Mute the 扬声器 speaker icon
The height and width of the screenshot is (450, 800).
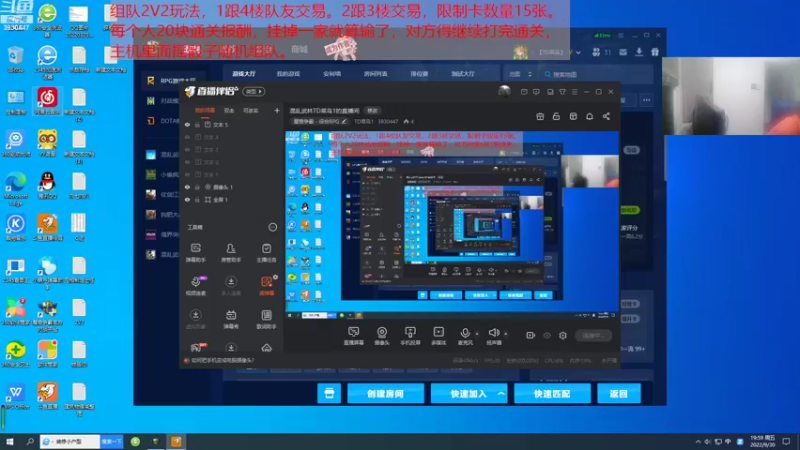point(493,335)
